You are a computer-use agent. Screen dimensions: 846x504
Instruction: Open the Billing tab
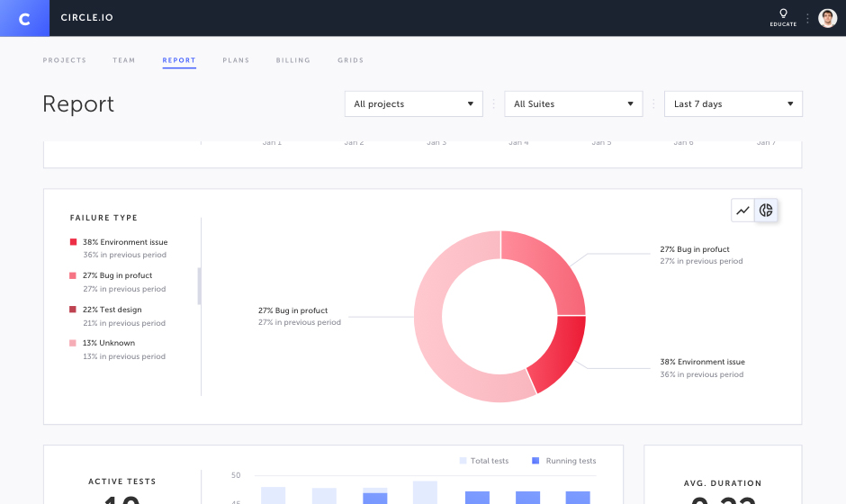[293, 60]
